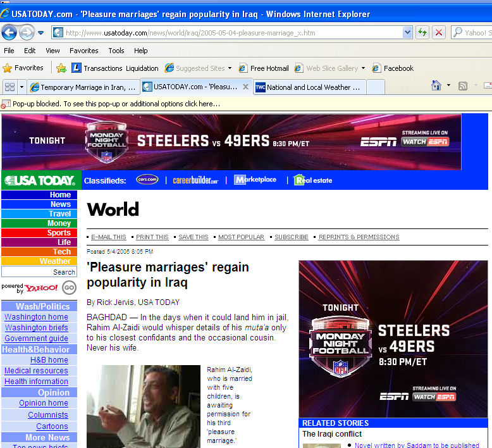Click the browser Back arrow button
492x448 pixels.
(x=9, y=32)
